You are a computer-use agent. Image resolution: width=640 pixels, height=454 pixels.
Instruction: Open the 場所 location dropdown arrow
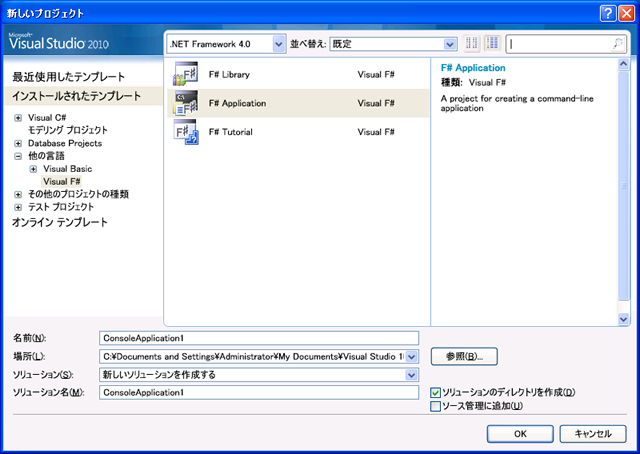411,357
